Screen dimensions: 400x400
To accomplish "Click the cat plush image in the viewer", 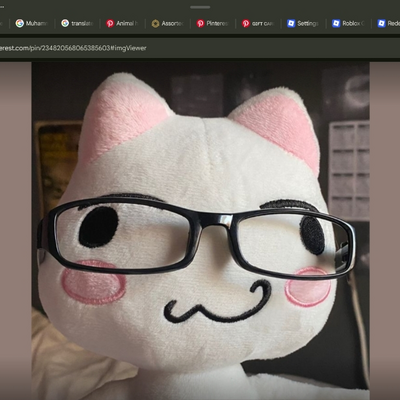I will (200, 231).
